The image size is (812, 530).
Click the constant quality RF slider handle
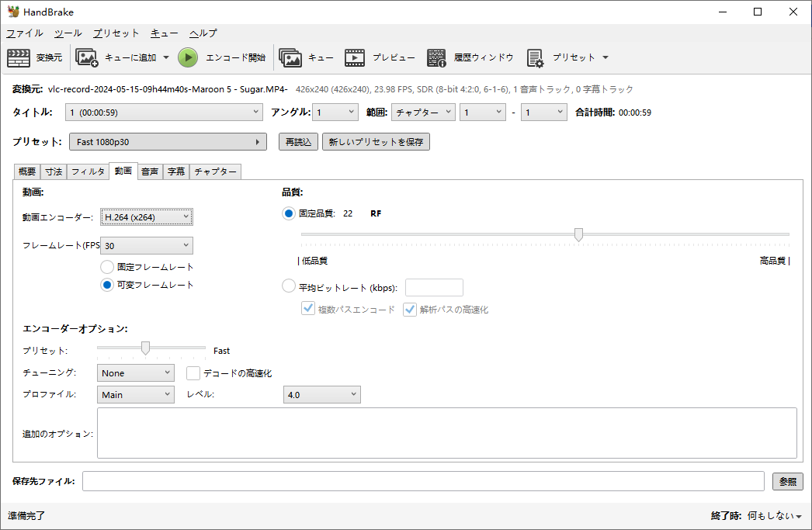pos(578,234)
